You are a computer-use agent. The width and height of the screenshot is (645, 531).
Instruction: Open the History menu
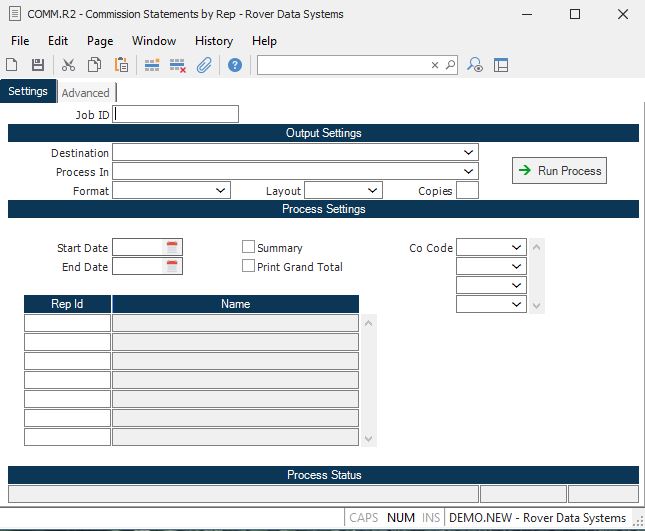click(x=214, y=41)
